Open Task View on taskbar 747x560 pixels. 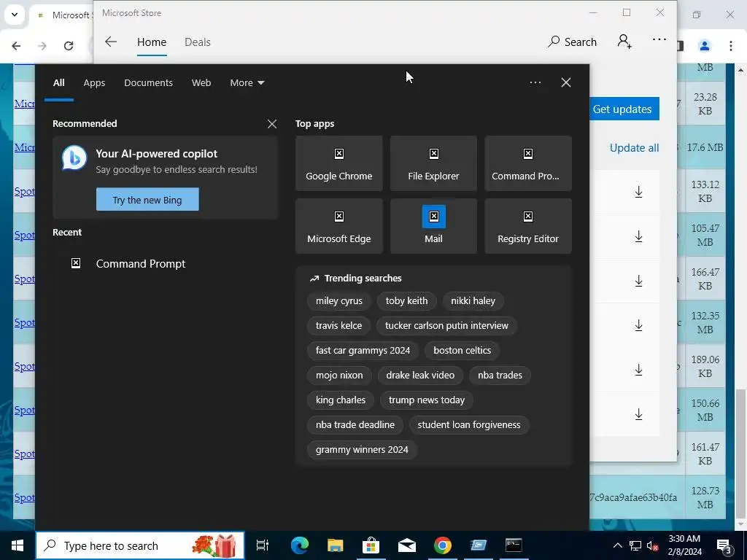[263, 545]
